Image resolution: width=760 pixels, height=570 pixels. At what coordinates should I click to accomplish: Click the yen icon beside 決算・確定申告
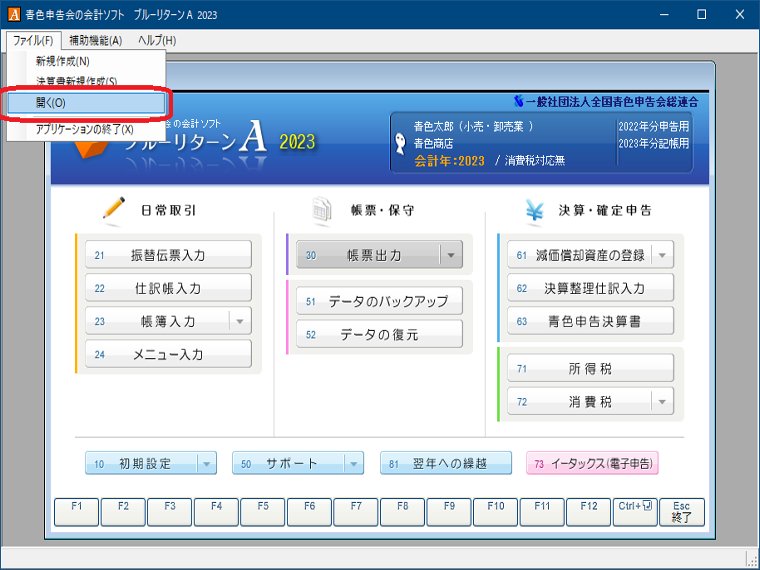coord(535,210)
